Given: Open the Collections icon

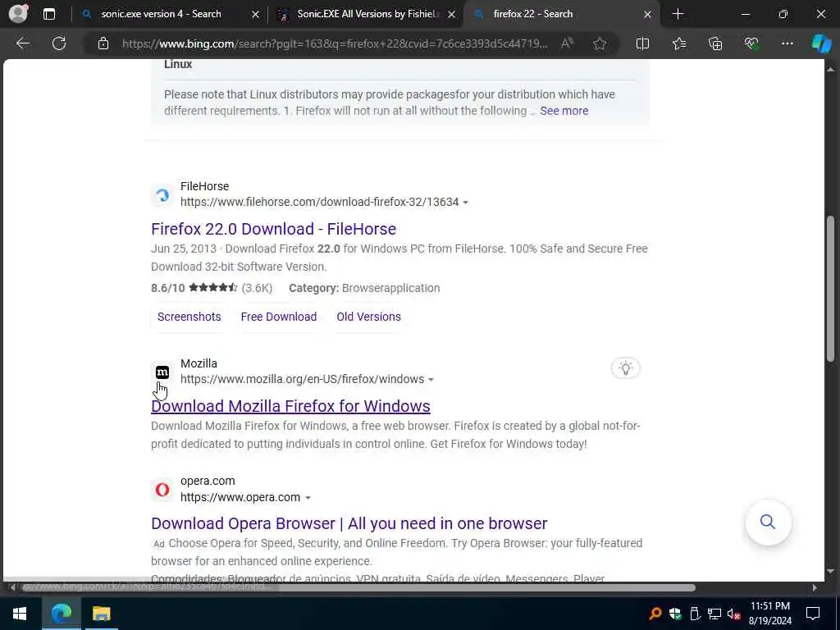Looking at the screenshot, I should pos(715,43).
